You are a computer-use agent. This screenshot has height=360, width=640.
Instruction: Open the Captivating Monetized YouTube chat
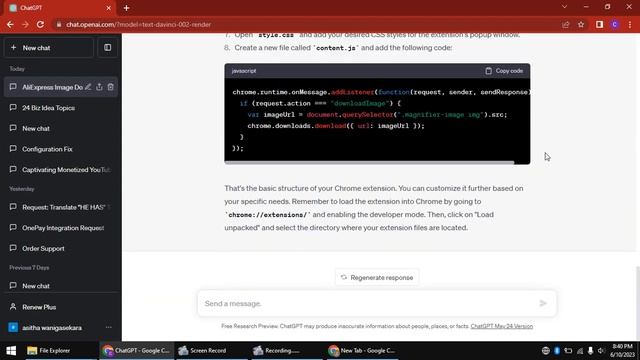[60, 169]
